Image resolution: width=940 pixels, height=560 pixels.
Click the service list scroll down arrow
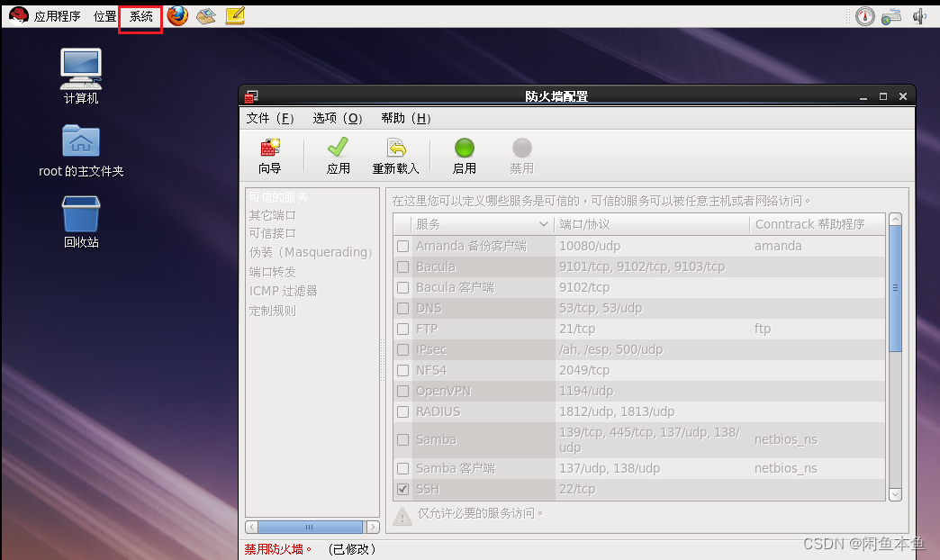(x=895, y=494)
